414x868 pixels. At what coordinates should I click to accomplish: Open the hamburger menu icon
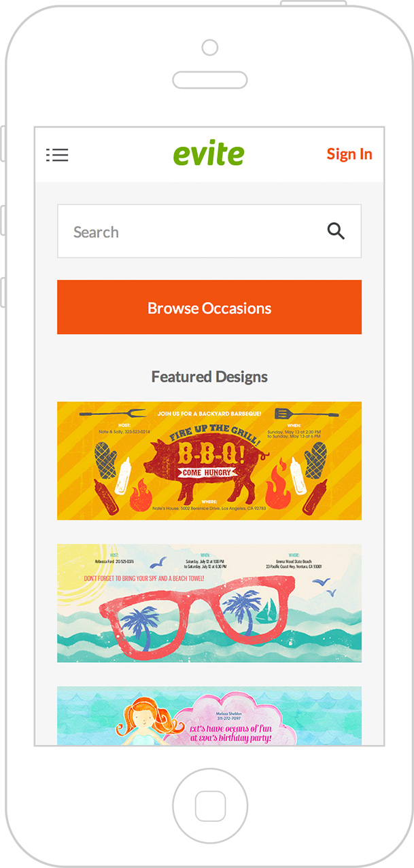point(57,155)
